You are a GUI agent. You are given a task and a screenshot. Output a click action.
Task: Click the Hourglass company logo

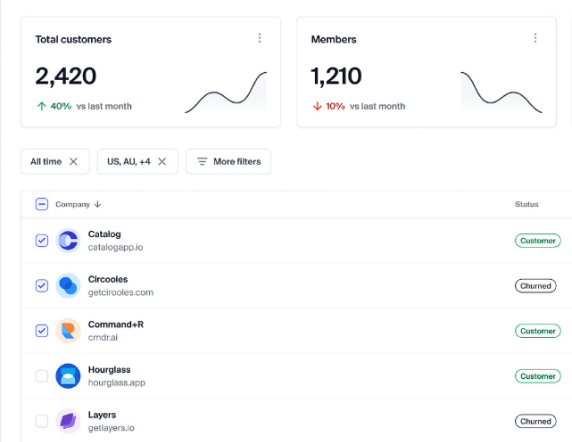(68, 376)
